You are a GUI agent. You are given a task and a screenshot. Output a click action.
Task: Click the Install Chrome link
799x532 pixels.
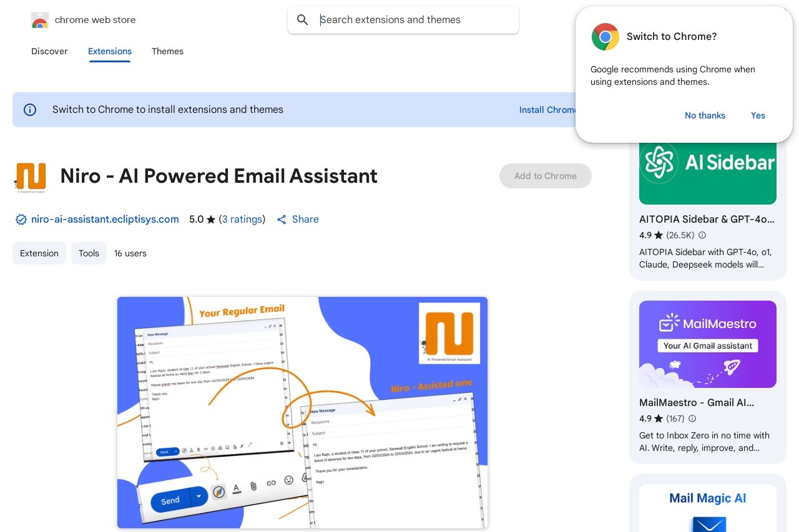tap(548, 110)
